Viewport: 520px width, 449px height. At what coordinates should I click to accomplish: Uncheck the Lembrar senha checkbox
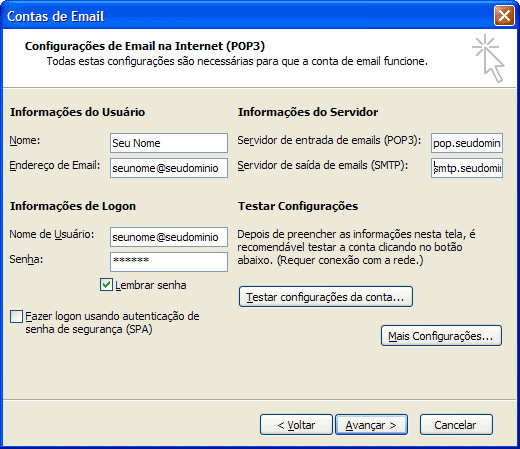(106, 285)
